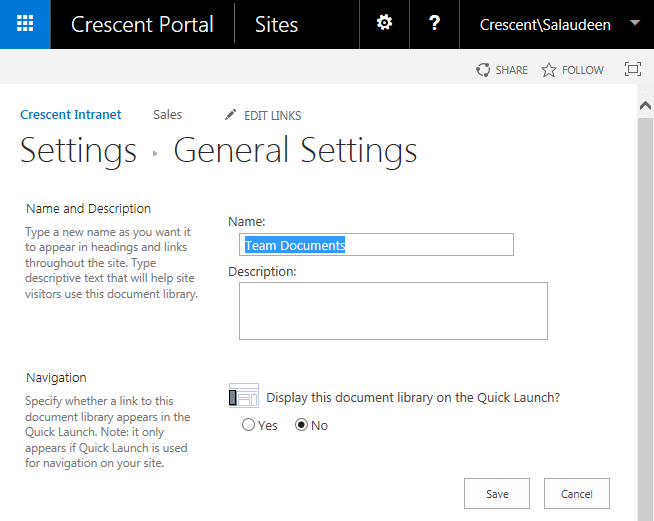Click the help question mark icon
The width and height of the screenshot is (654, 521).
(x=434, y=24)
